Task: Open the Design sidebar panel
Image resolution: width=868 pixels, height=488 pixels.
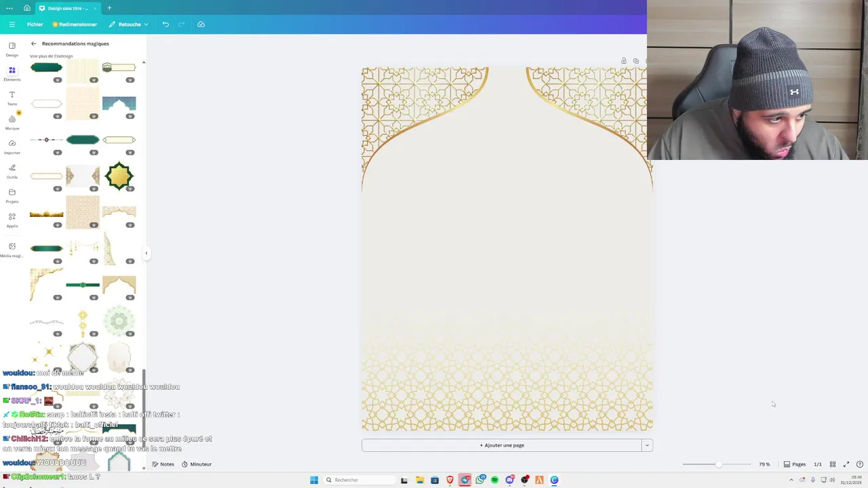Action: pyautogui.click(x=12, y=49)
